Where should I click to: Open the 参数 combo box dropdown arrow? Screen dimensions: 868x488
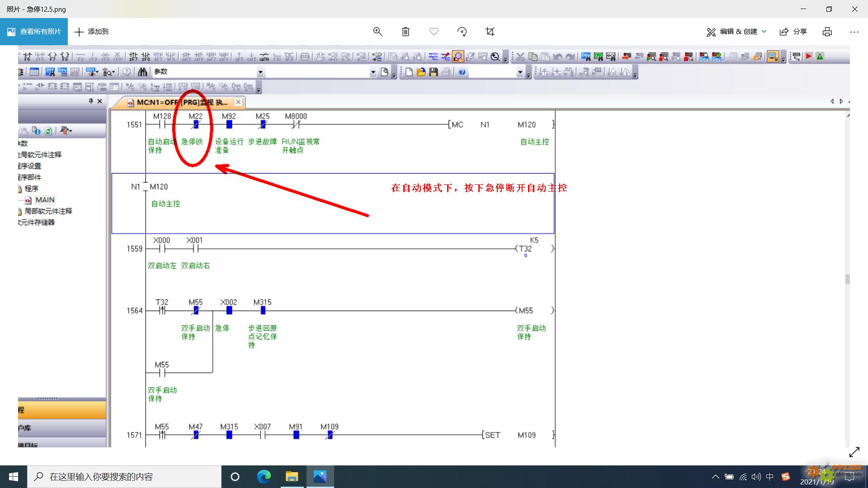click(x=260, y=72)
